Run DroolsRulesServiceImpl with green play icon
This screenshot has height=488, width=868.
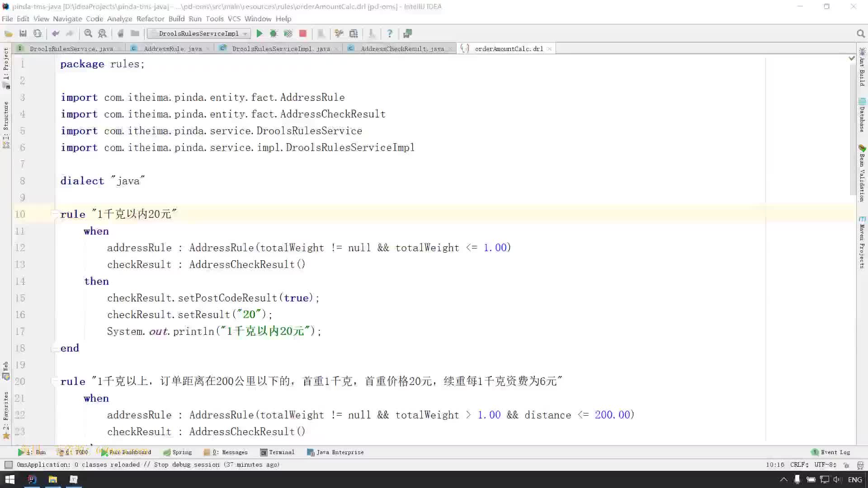(x=259, y=33)
